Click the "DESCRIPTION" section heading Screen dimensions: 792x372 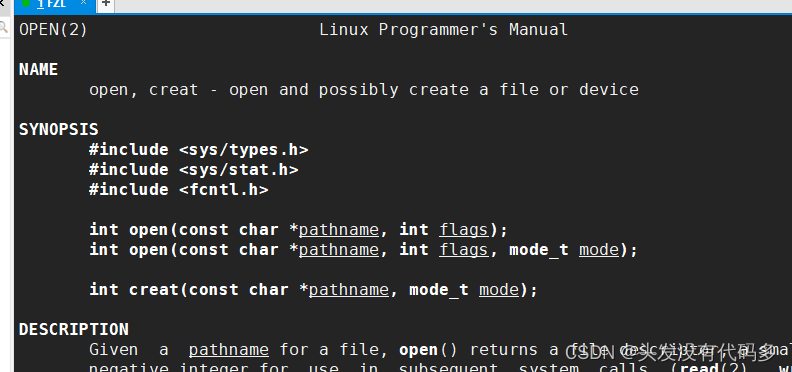(74, 330)
